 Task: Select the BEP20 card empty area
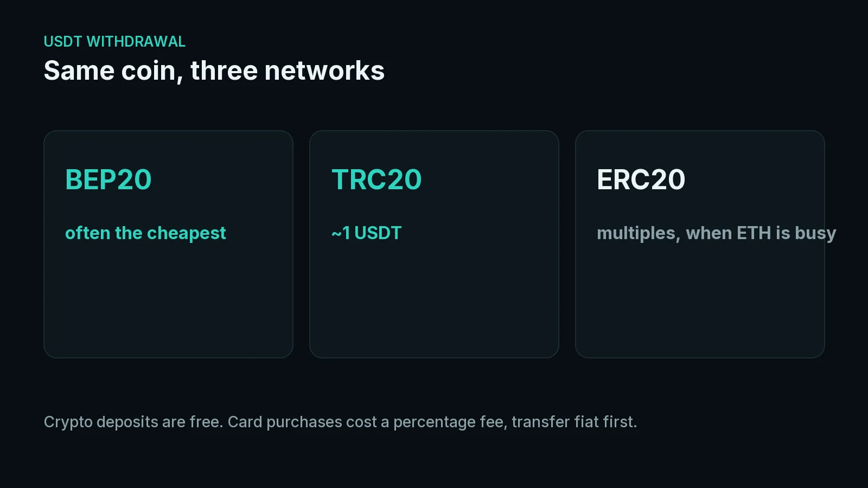pos(168,301)
